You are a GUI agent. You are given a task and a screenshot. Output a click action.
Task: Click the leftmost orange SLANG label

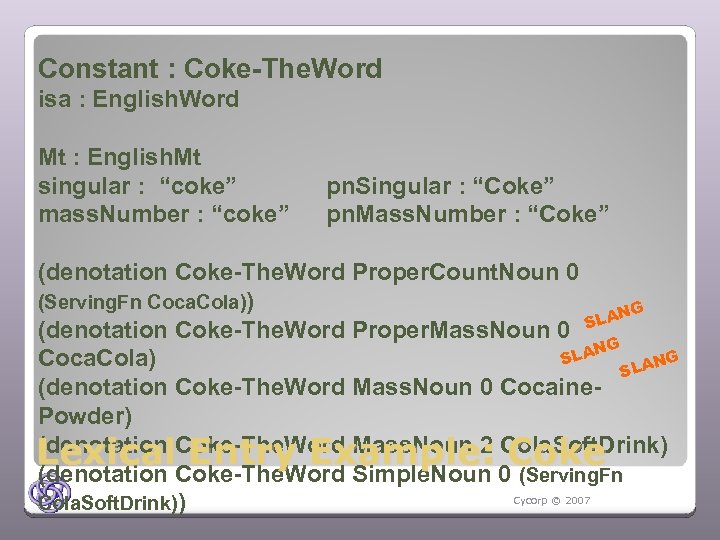point(590,350)
